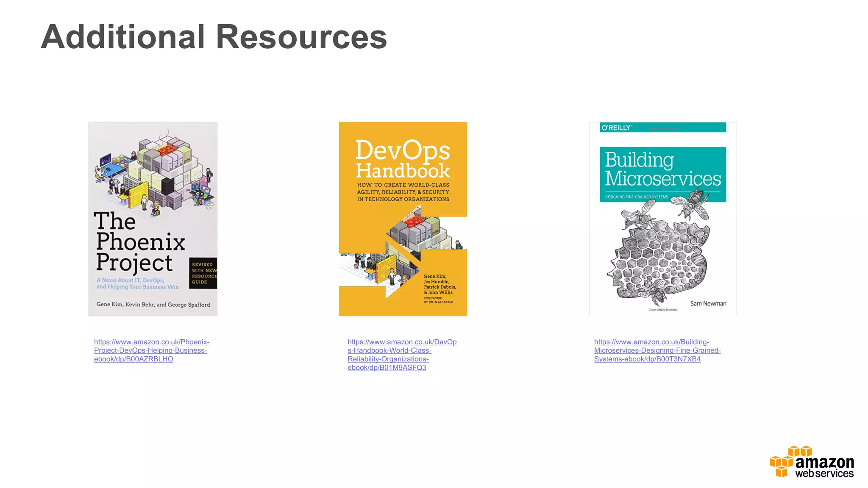This screenshot has width=868, height=488.
Task: Click 'Foreword by John Allspaw' text
Action: (438, 300)
